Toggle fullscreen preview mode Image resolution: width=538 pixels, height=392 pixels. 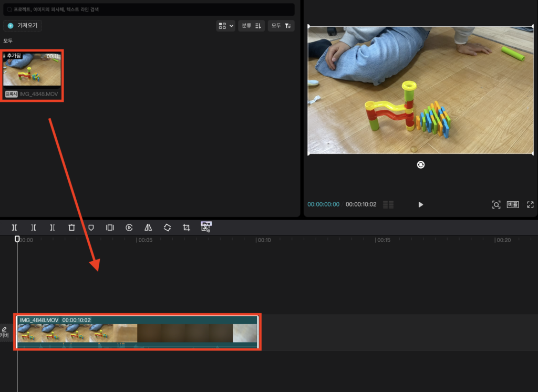click(530, 204)
